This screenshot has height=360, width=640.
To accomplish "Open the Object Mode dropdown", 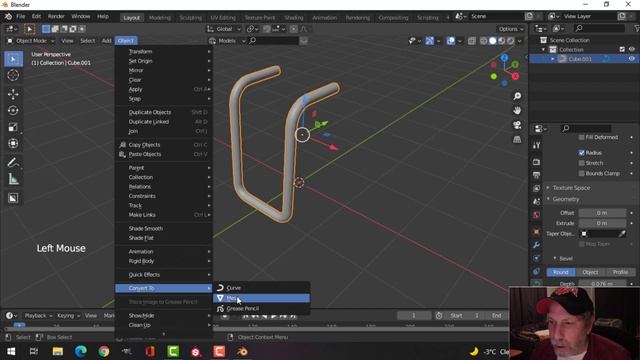I will 30,41.
